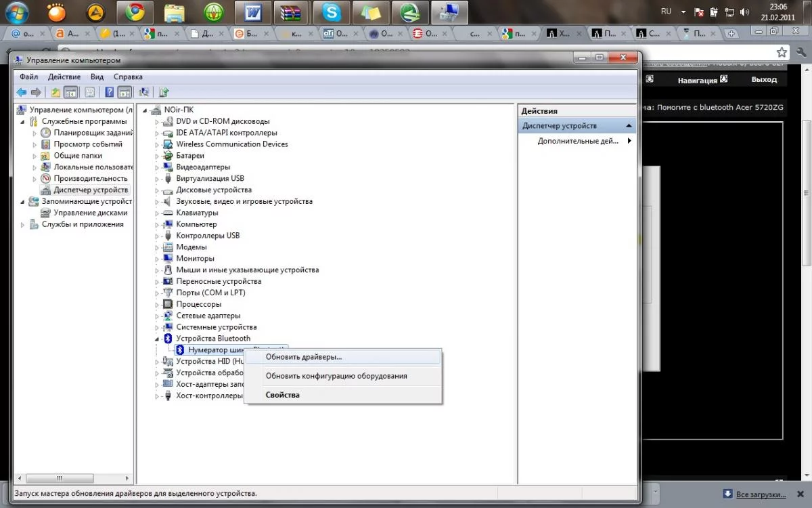Select Виртуализация USB row
Screen dimensions: 812x508
pyautogui.click(x=210, y=179)
